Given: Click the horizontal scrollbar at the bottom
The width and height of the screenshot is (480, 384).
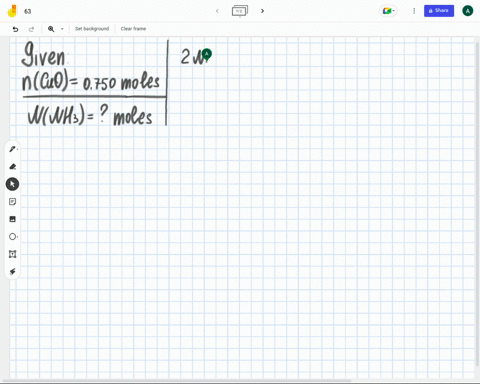Looking at the screenshot, I should [x=177, y=380].
